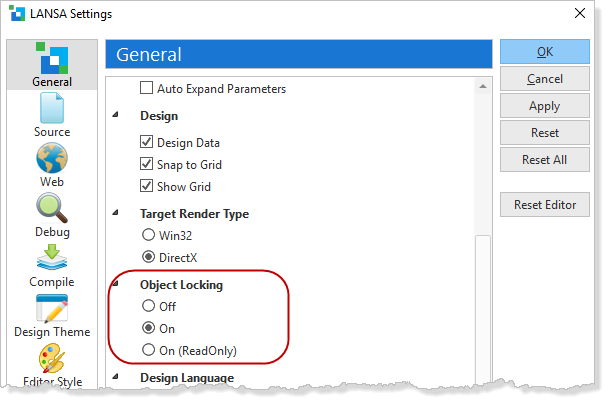Set Object Locking to Off
Screen dimensions: 608x402
pos(148,306)
